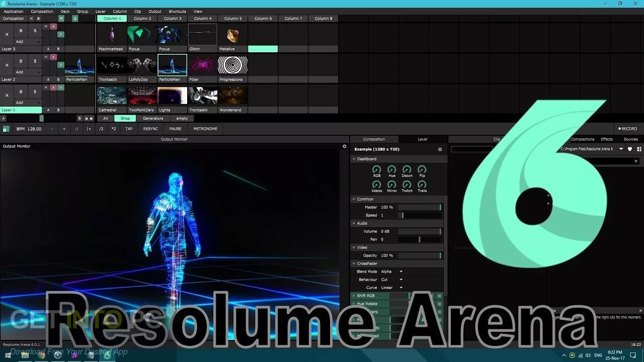Click the Trails dashboard knob
644x362 pixels.
coord(422,185)
